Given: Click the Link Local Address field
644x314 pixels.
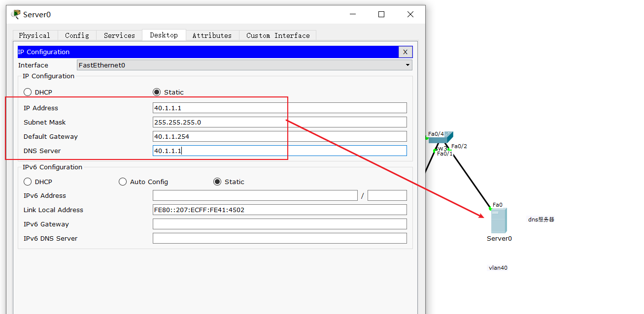Looking at the screenshot, I should pos(279,210).
